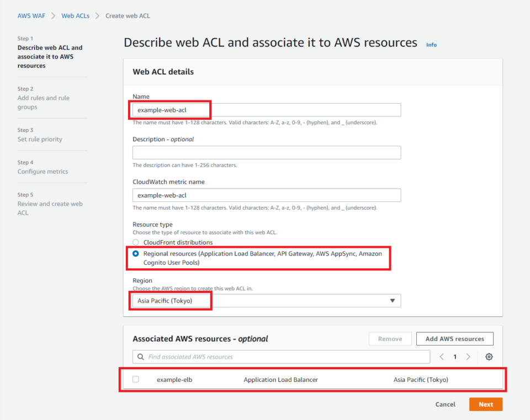Screen dimensions: 530x420
Task: Select Regional resources radio button
Action: click(x=135, y=254)
